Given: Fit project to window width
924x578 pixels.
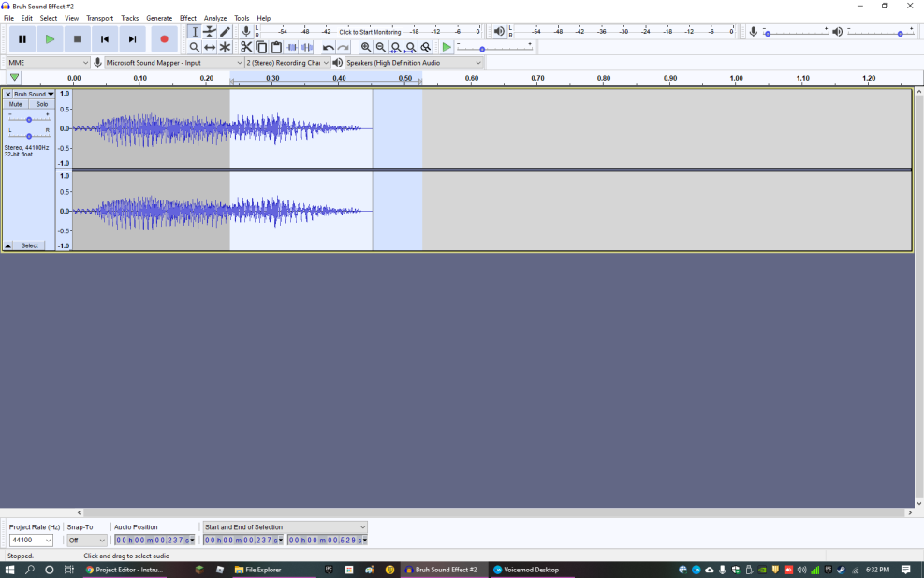Looking at the screenshot, I should pyautogui.click(x=411, y=47).
